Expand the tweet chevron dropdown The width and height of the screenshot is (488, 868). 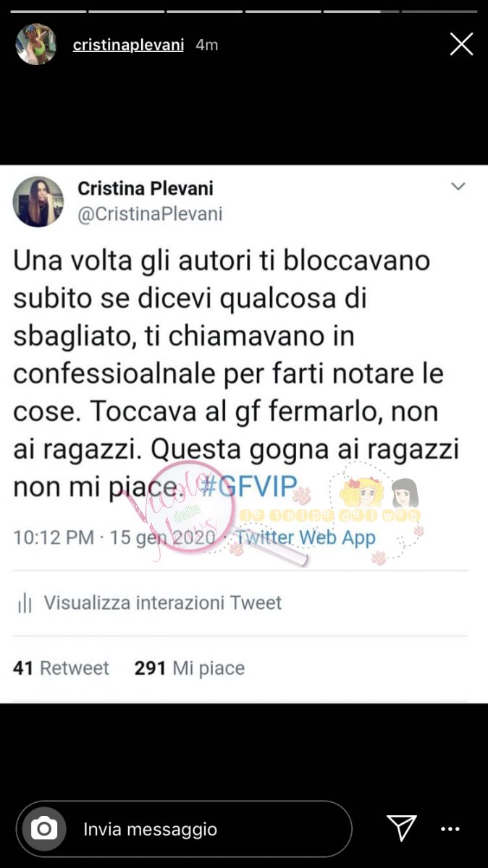point(458,187)
